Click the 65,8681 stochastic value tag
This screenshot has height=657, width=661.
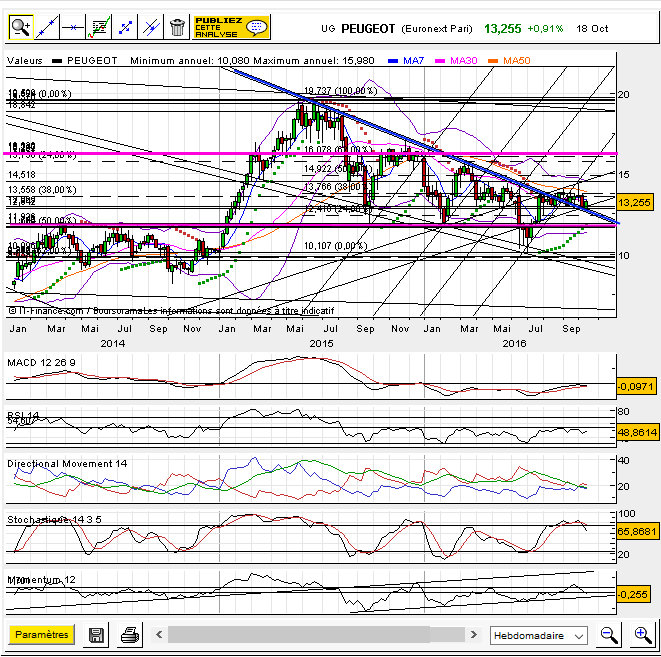(637, 531)
